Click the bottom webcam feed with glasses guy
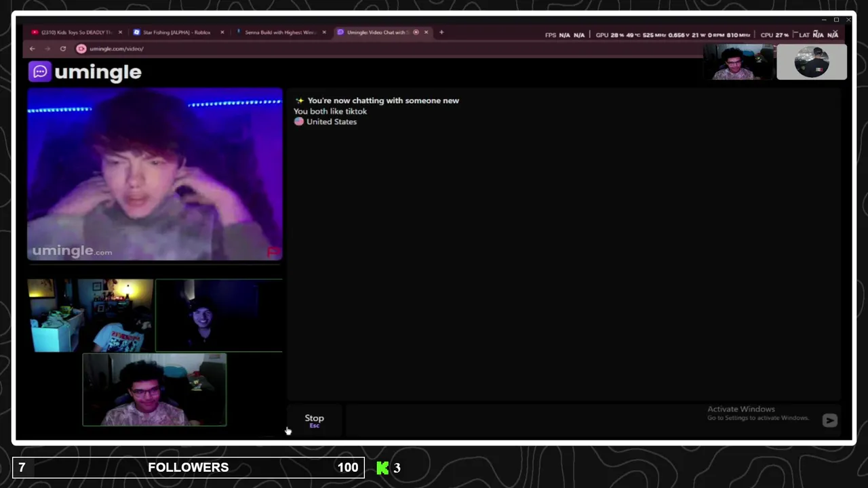This screenshot has height=488, width=868. (x=155, y=390)
